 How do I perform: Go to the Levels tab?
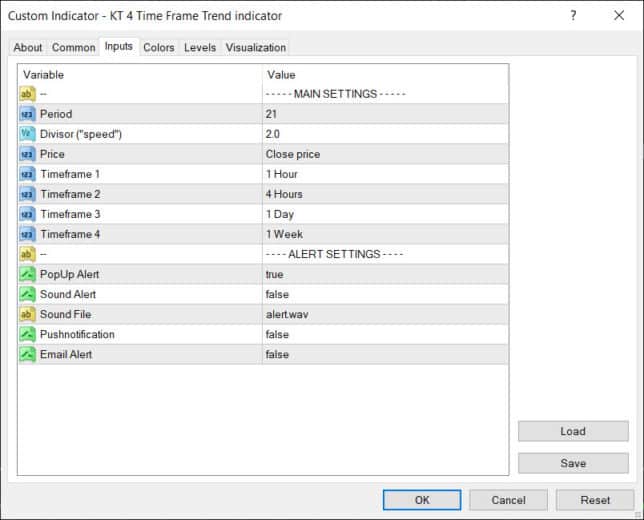coord(200,48)
